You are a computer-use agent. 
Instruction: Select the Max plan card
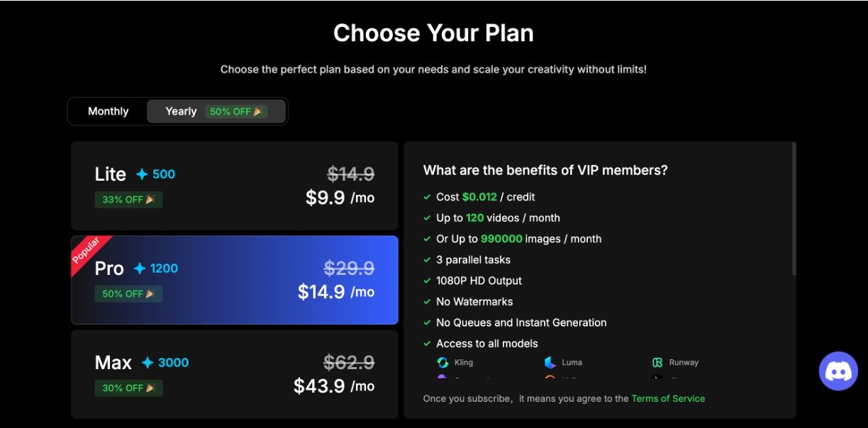click(x=234, y=373)
